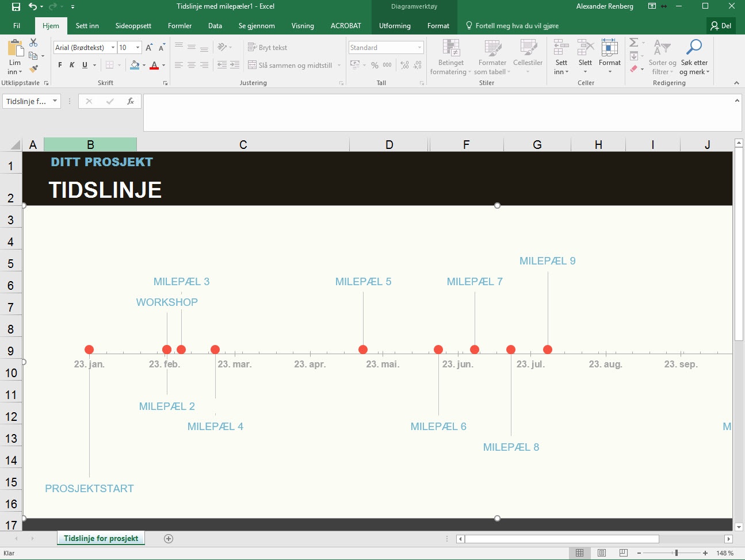Image resolution: width=745 pixels, height=560 pixels.
Task: Apply thousands separator 000 format
Action: (x=387, y=65)
